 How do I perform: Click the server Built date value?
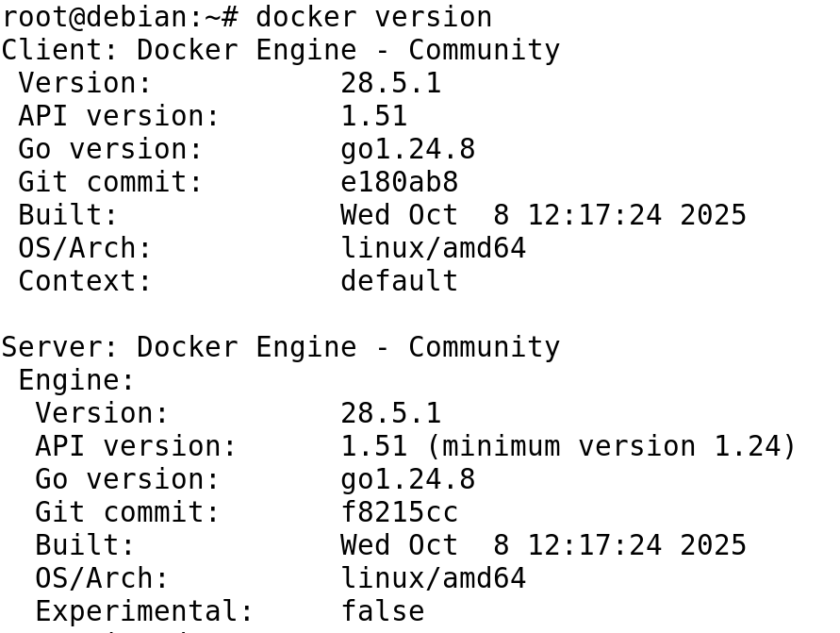click(x=543, y=545)
